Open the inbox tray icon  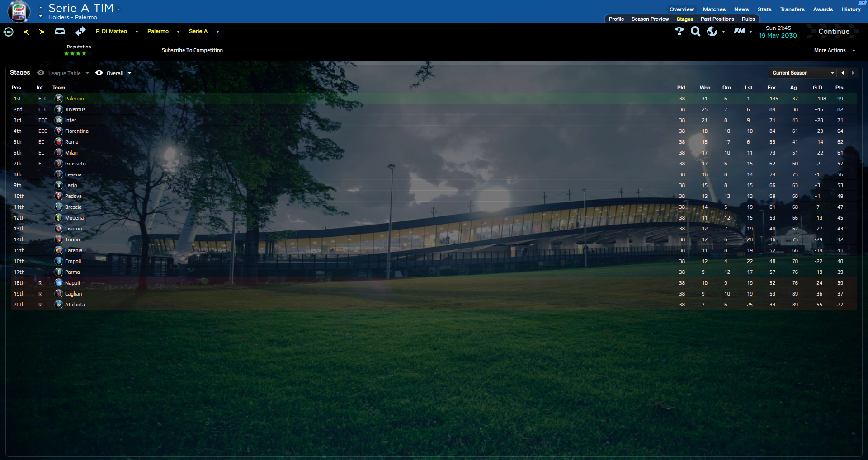pyautogui.click(x=60, y=31)
